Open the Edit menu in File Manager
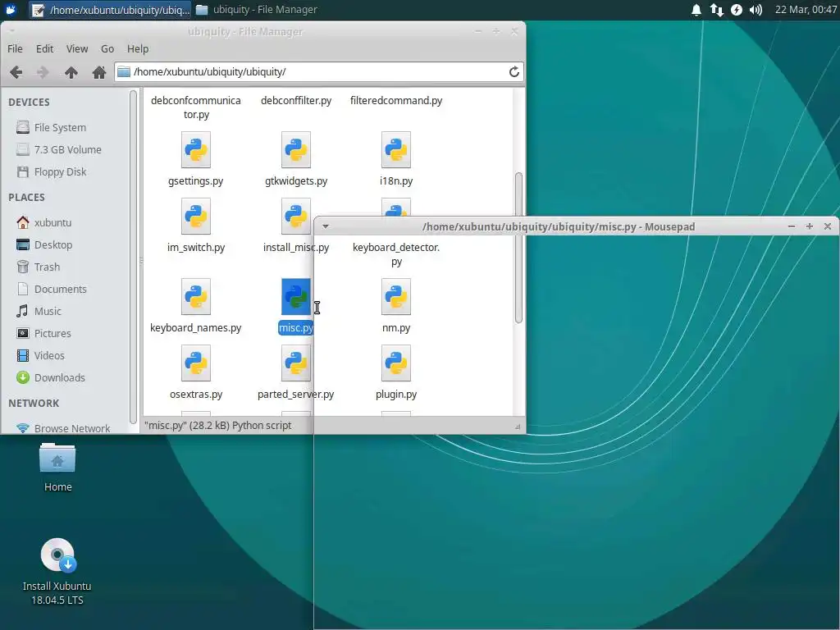The image size is (840, 630). point(44,48)
